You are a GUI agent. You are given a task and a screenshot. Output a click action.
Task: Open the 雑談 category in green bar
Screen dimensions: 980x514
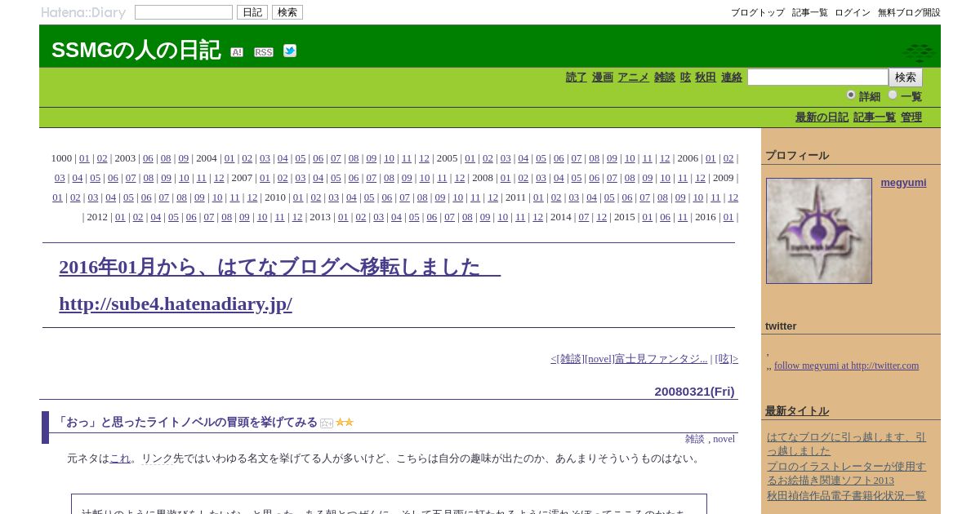point(665,78)
